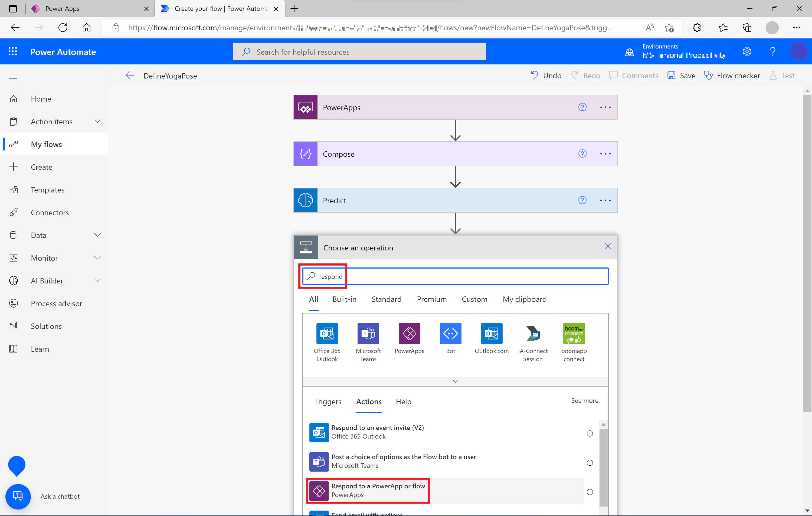Open Settings gear in Power Automate header
Viewport: 812px width, 516px height.
click(747, 52)
